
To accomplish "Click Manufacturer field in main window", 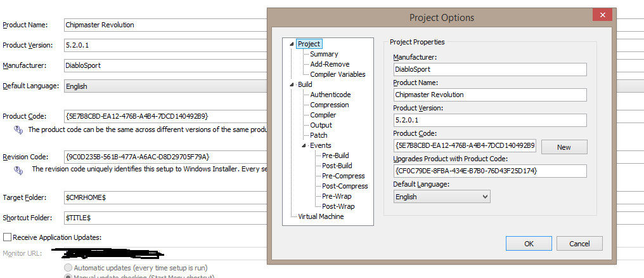I will click(165, 65).
